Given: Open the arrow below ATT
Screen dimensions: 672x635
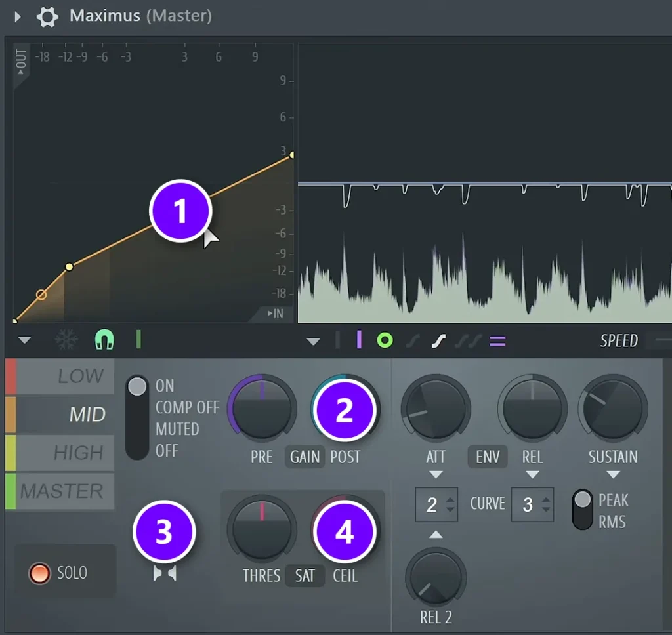Looking at the screenshot, I should 436,475.
